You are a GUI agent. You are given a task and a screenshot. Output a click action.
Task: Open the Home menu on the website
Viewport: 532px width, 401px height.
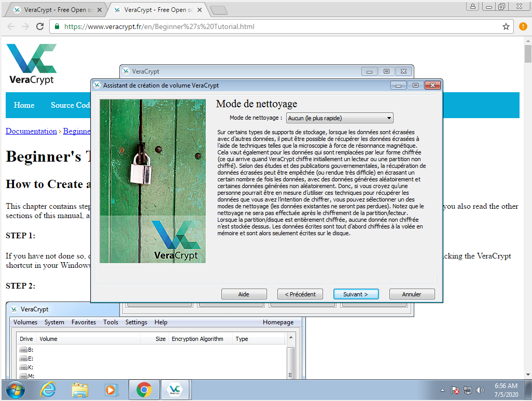[x=24, y=105]
